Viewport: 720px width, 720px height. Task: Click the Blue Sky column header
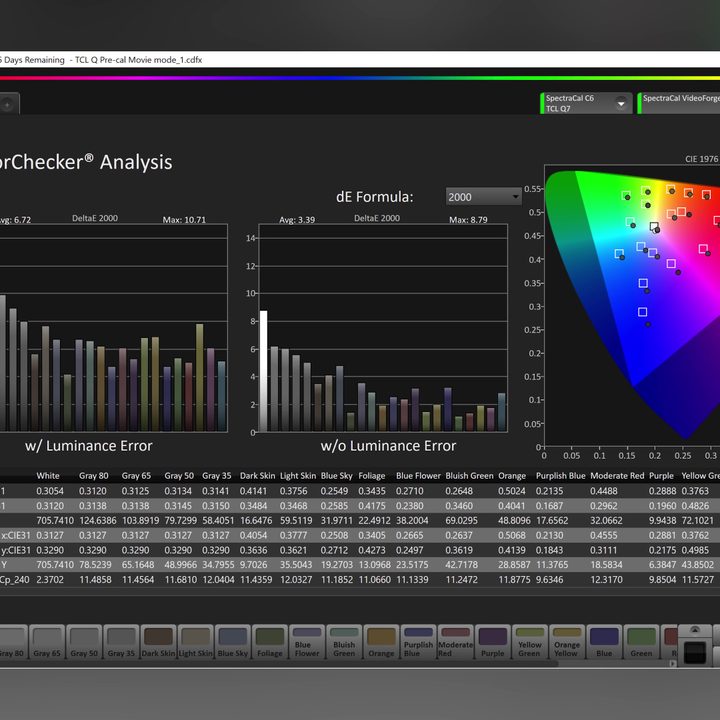tap(337, 476)
